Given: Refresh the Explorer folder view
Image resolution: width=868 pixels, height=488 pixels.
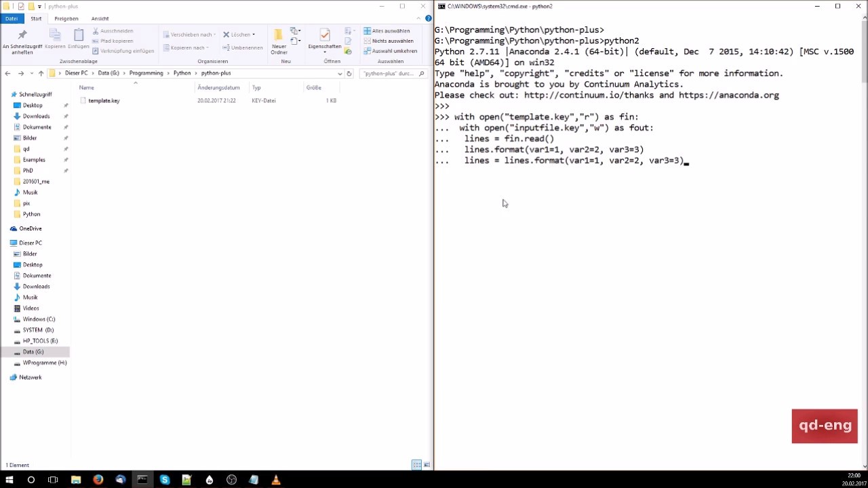Looking at the screenshot, I should pyautogui.click(x=349, y=73).
